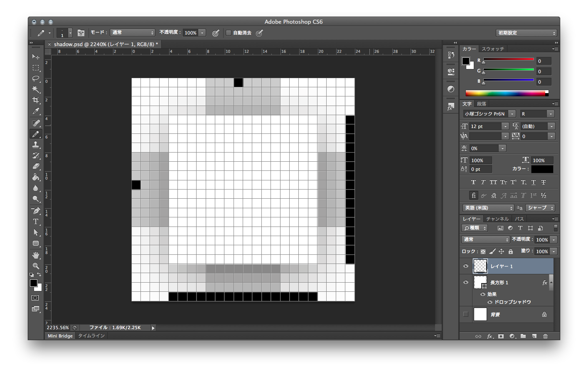Select the Blur tool
The width and height of the screenshot is (588, 377).
[36, 188]
